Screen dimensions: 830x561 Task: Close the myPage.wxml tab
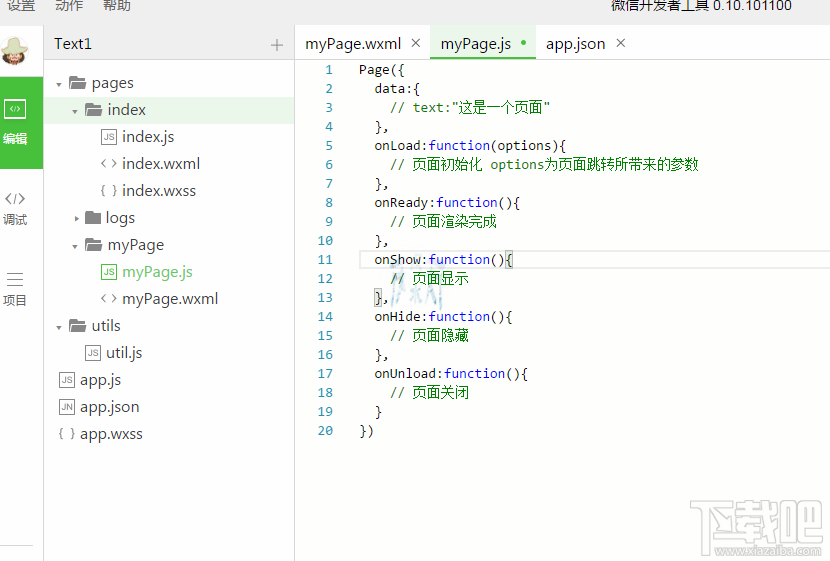tap(416, 43)
